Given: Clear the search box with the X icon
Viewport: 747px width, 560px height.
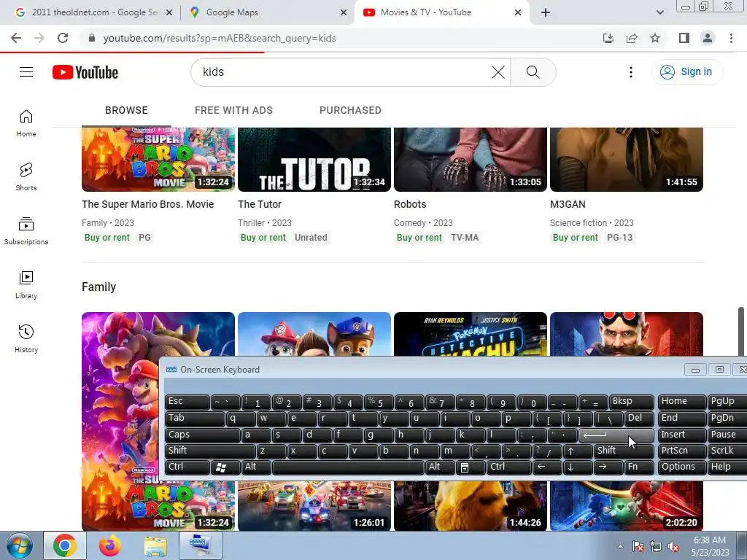Looking at the screenshot, I should click(498, 72).
